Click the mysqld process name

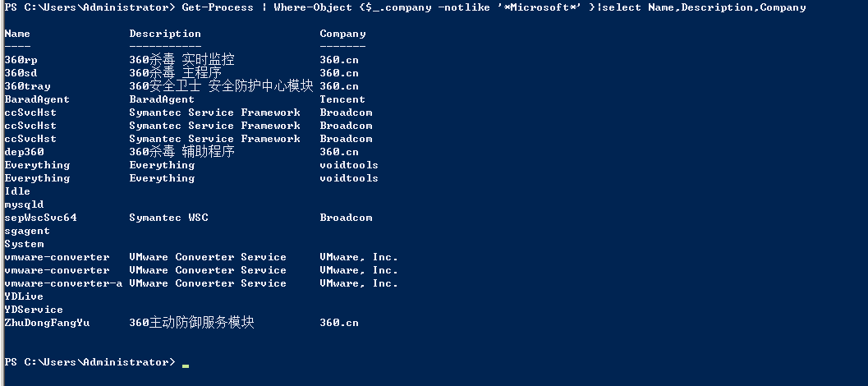24,204
